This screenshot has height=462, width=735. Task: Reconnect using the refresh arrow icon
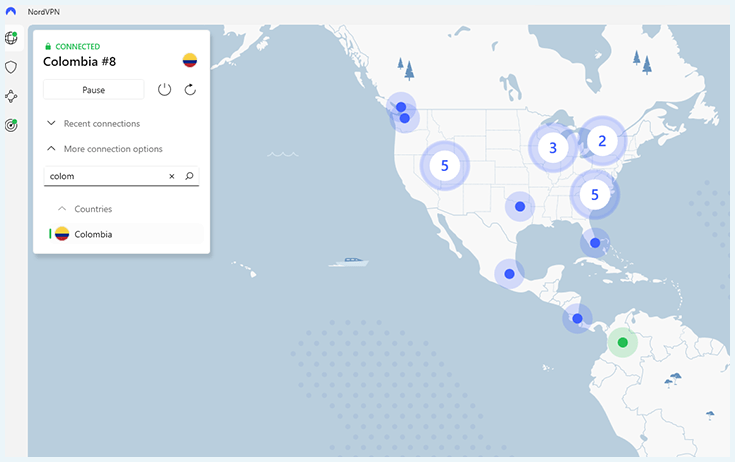(x=190, y=89)
